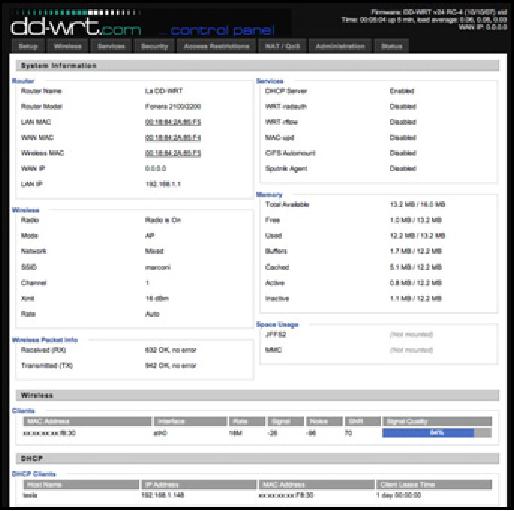
Task: Open the Setup tab
Action: (x=28, y=46)
